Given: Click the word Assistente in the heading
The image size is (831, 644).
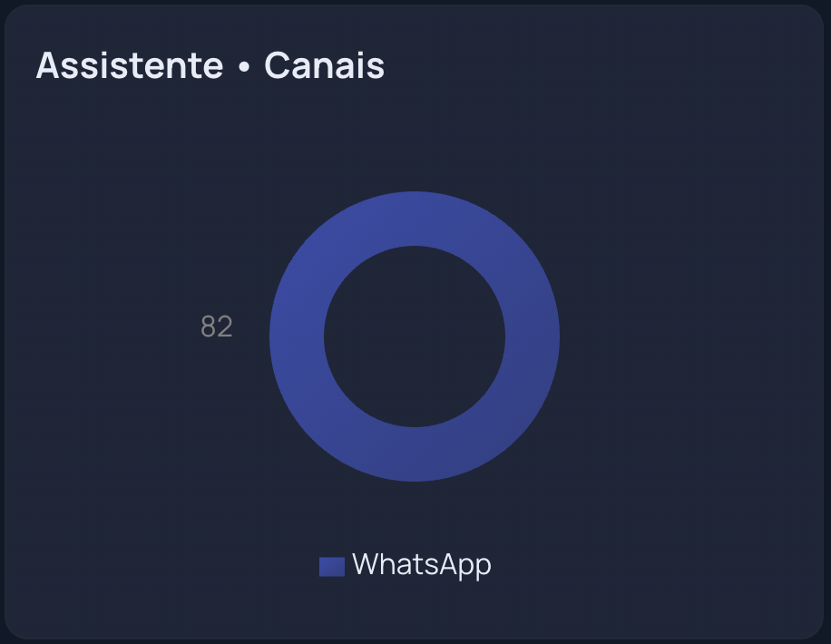Looking at the screenshot, I should pyautogui.click(x=129, y=66).
